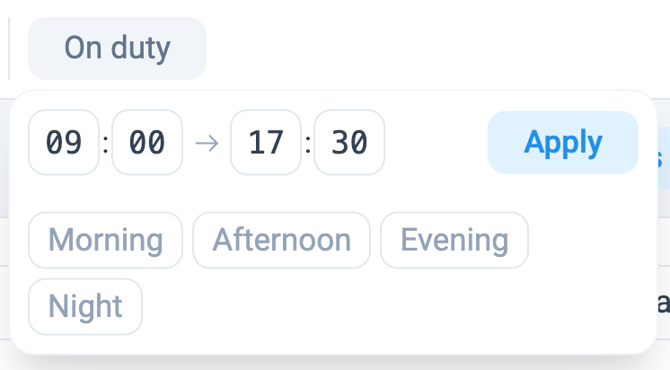Select the end minutes field showing 30
This screenshot has width=670, height=370.
click(349, 142)
